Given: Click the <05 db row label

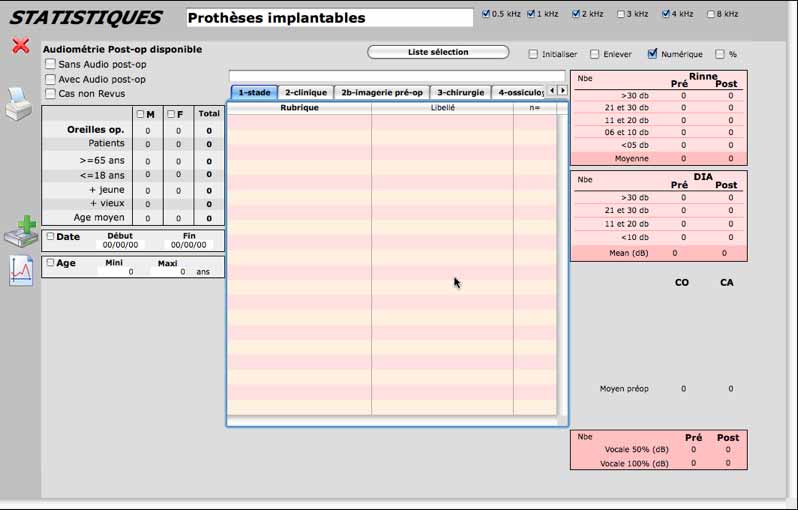Looking at the screenshot, I should (635, 145).
